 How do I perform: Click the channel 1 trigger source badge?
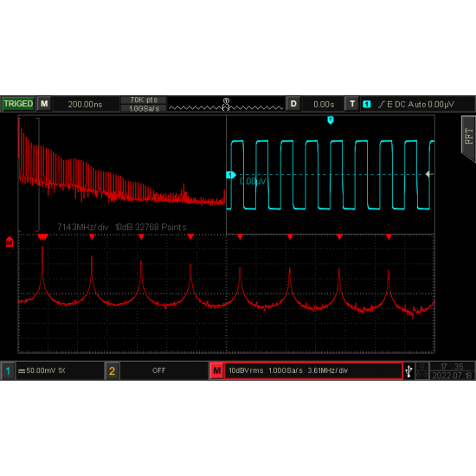[x=367, y=104]
